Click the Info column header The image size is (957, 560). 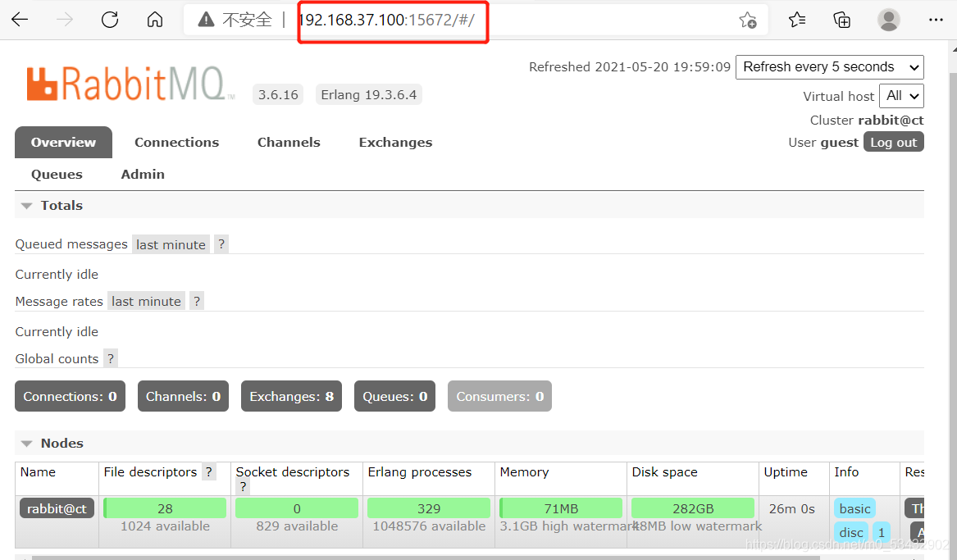click(846, 472)
